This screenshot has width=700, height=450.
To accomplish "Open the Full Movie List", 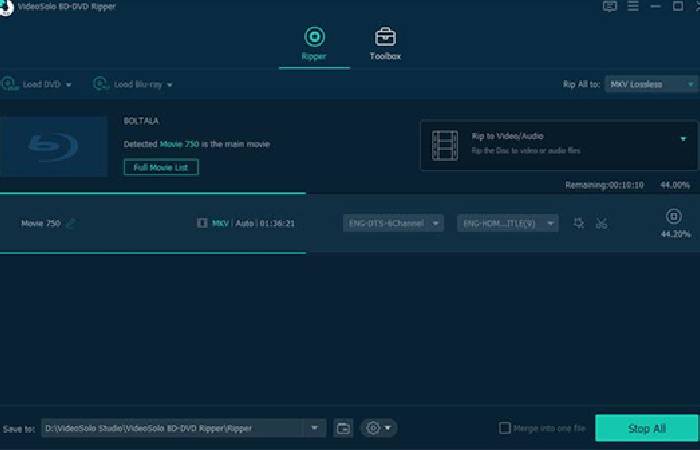I will pyautogui.click(x=161, y=167).
